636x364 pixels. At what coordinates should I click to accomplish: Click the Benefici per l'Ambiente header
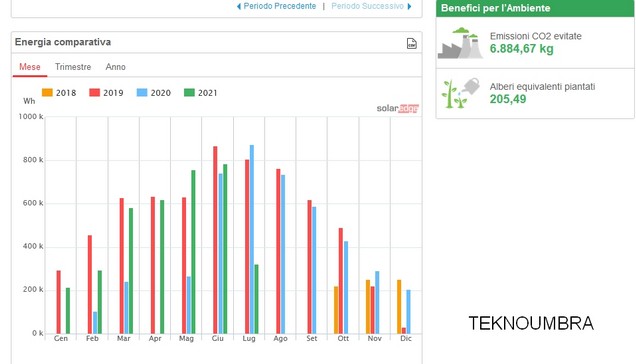tap(496, 8)
